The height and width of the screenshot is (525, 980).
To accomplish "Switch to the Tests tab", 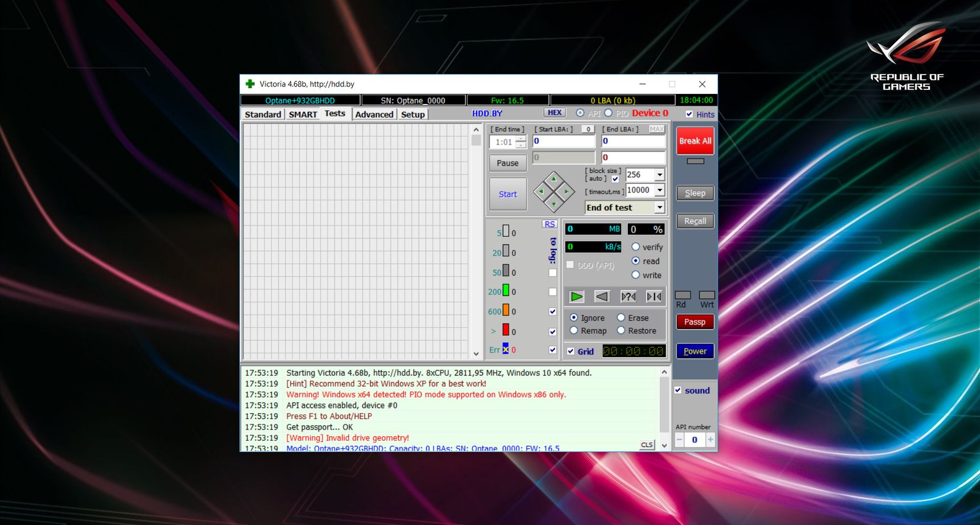I will [x=335, y=113].
